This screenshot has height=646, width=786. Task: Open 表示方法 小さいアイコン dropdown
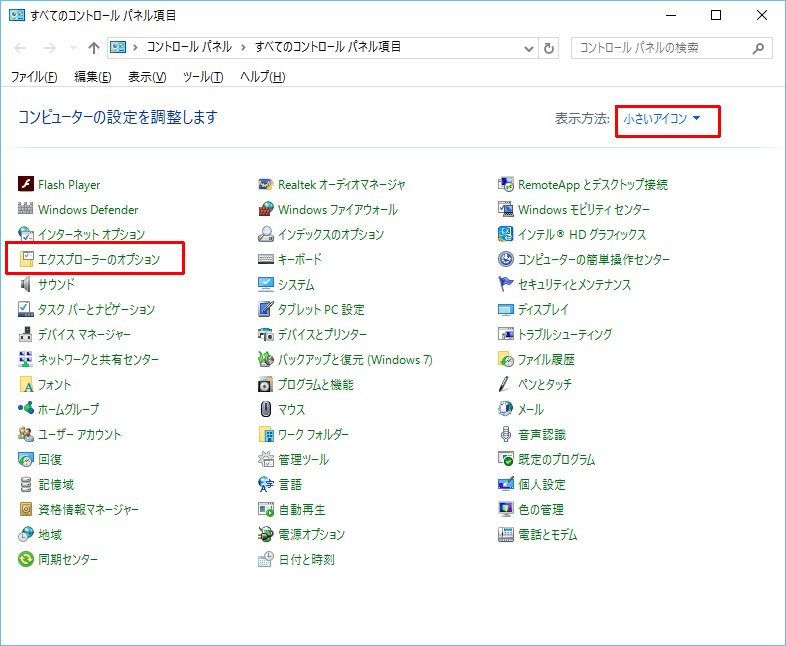661,119
